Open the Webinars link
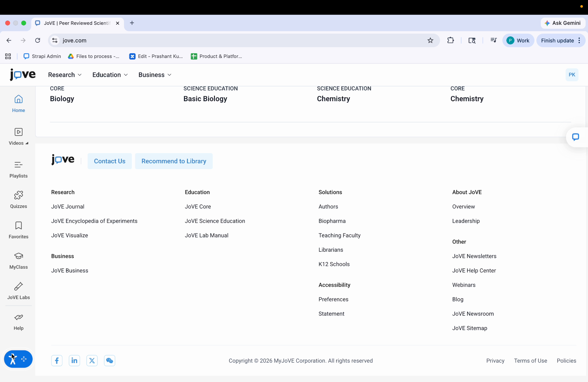 click(x=464, y=285)
